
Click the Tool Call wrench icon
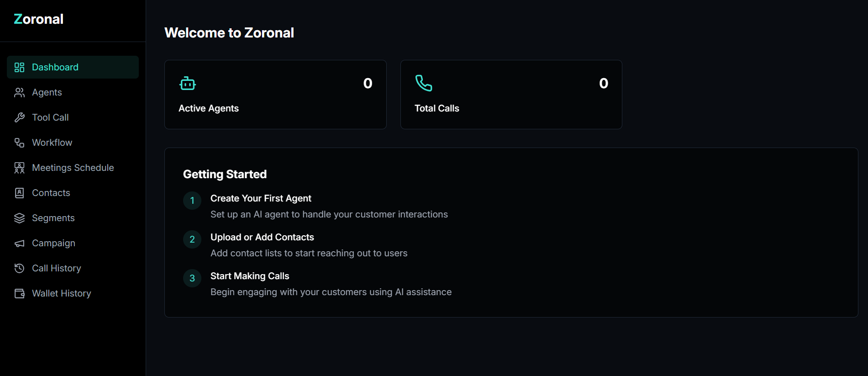coord(19,118)
